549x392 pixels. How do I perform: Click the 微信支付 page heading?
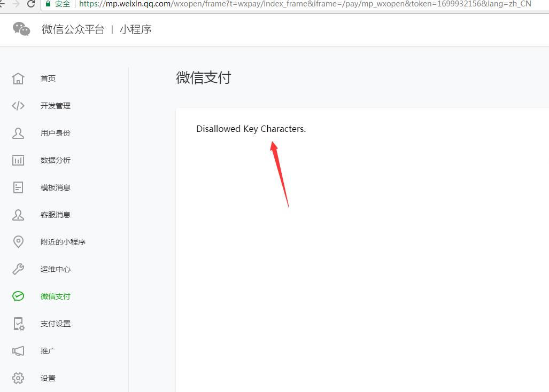pos(204,77)
